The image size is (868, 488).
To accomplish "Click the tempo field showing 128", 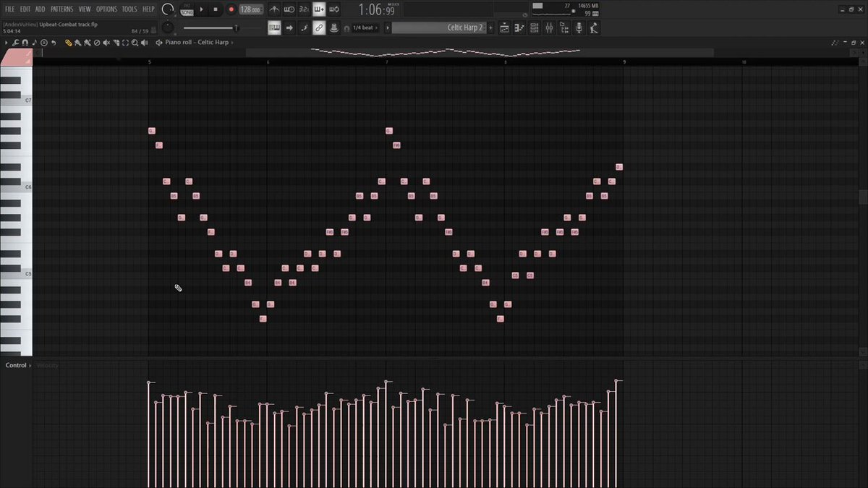I will pyautogui.click(x=250, y=10).
